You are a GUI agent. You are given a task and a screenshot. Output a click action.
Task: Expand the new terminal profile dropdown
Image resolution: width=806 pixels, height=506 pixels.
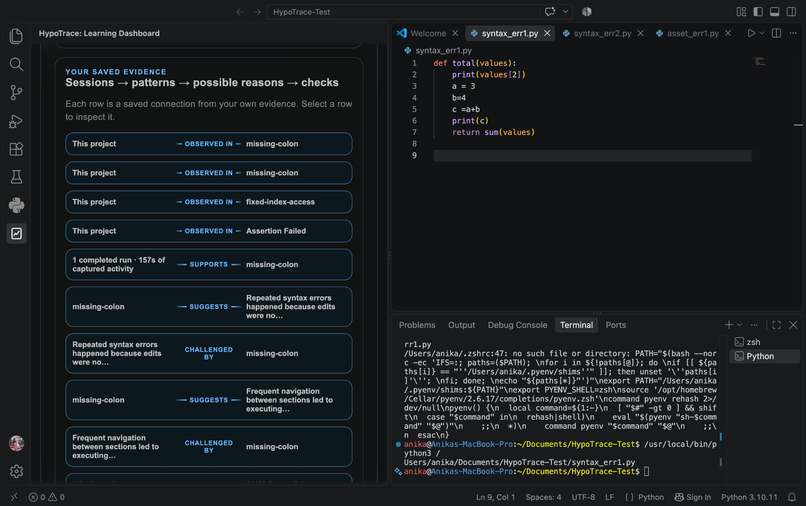(740, 325)
